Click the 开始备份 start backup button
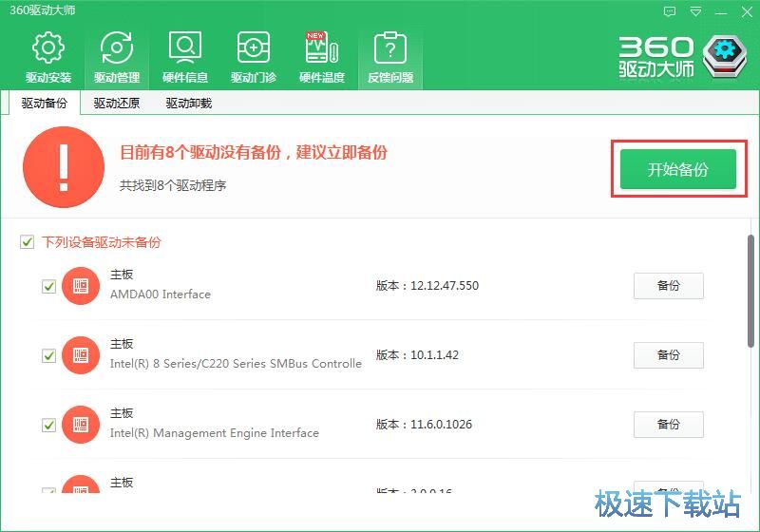 (678, 169)
